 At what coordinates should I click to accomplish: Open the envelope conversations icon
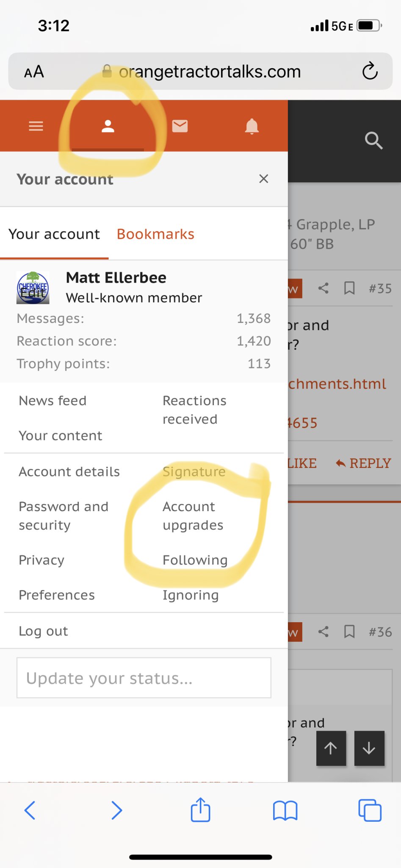click(x=180, y=126)
